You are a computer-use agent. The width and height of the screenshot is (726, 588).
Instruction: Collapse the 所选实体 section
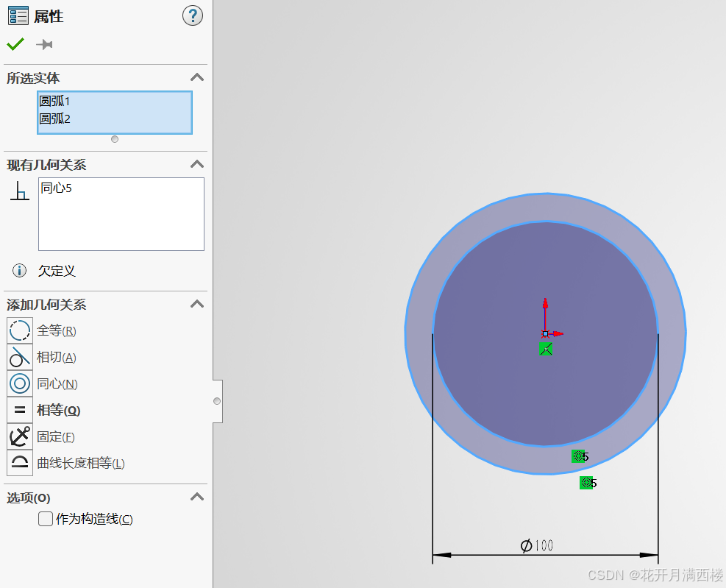[197, 77]
